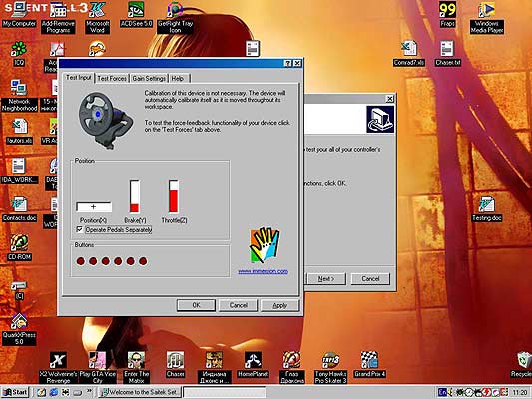Click the Apply button

(279, 305)
